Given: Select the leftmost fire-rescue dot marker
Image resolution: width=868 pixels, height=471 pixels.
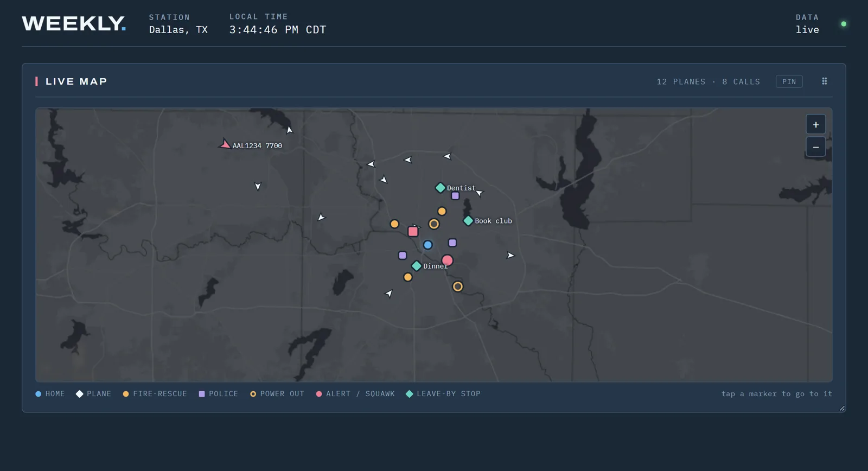Looking at the screenshot, I should (394, 224).
